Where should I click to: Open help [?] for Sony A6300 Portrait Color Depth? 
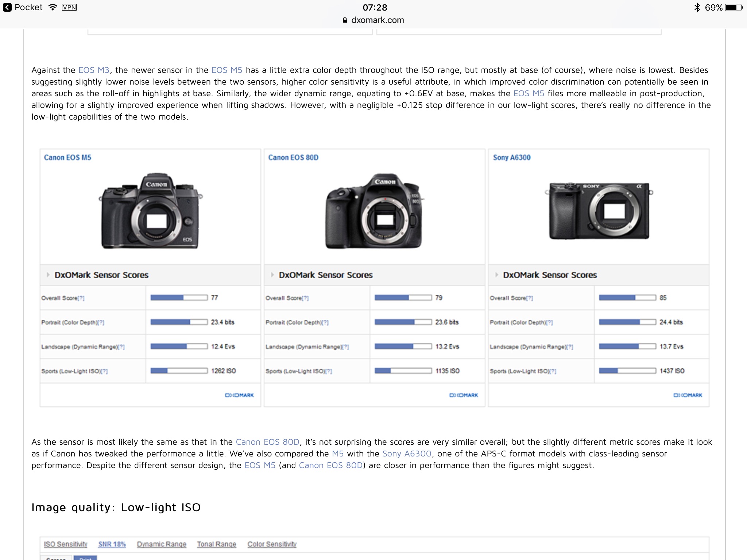(550, 323)
